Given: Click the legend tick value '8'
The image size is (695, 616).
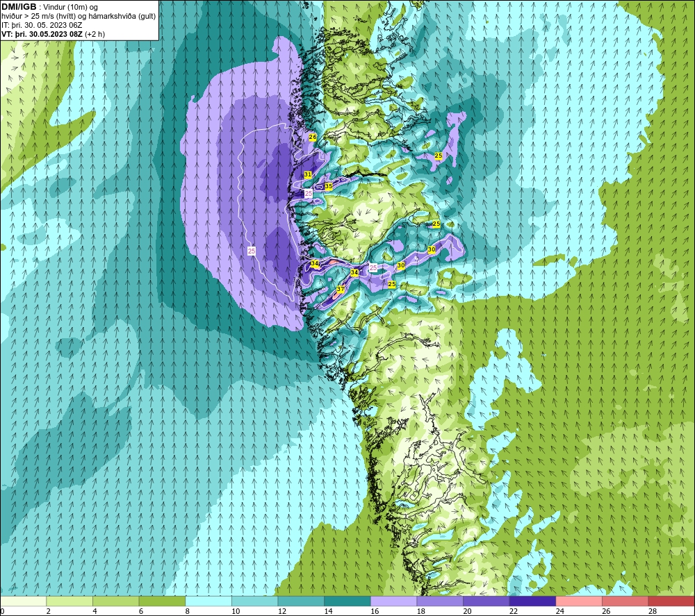Looking at the screenshot, I should (x=188, y=611).
